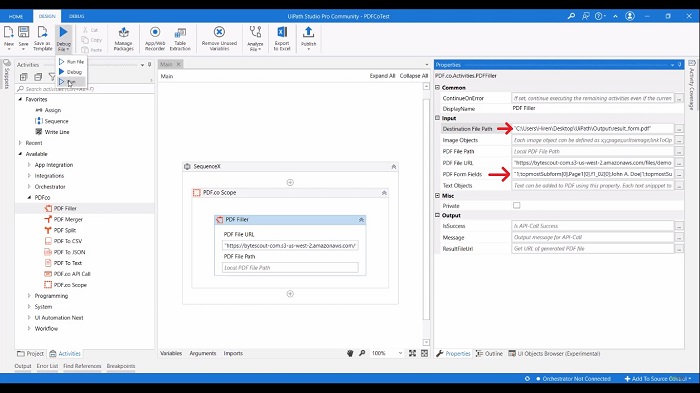Viewport: 700px width, 393px height.
Task: Click expand all activities icon in Activities panel
Action: pos(24,77)
